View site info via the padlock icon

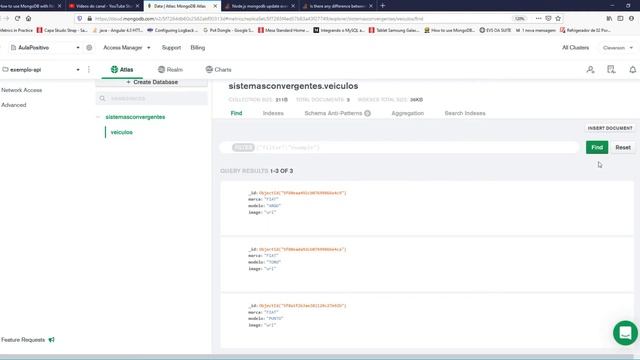(89, 18)
